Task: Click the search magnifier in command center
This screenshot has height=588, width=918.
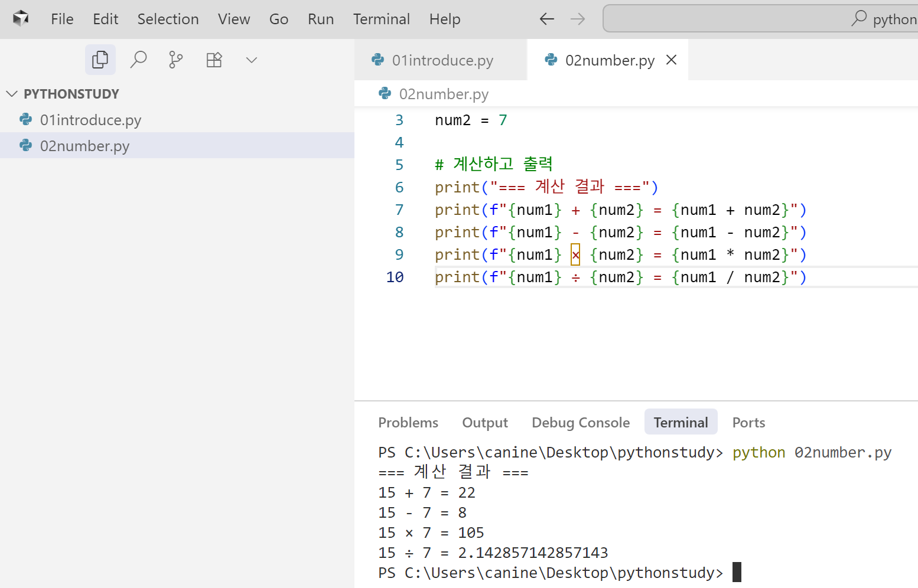Action: [x=859, y=18]
